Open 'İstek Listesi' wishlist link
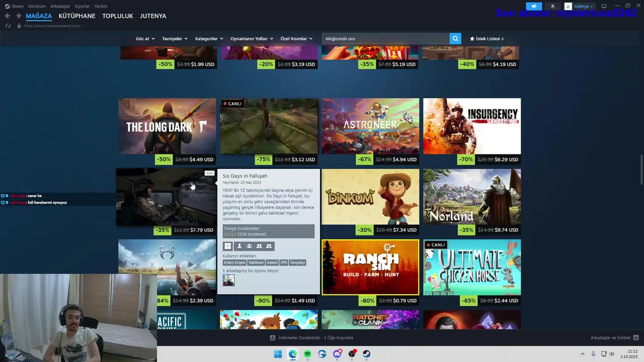Screen dimensions: 644x362 coord(487,39)
